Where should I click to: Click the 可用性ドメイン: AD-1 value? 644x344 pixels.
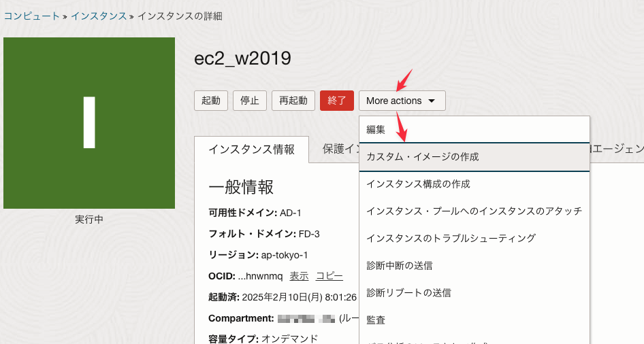pyautogui.click(x=291, y=213)
